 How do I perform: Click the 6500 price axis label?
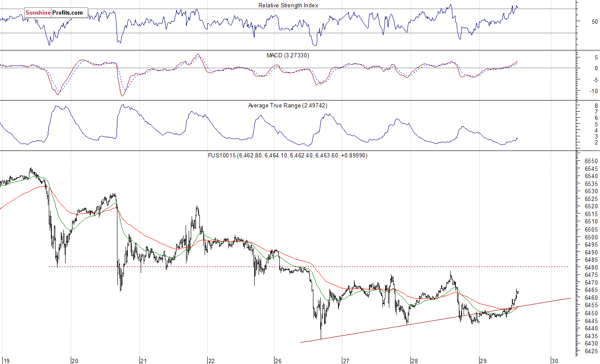pyautogui.click(x=591, y=237)
